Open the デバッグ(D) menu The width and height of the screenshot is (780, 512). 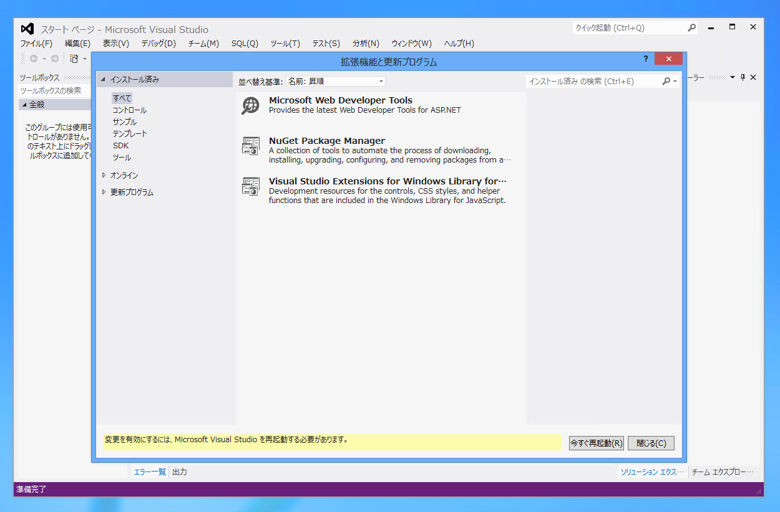pyautogui.click(x=159, y=43)
